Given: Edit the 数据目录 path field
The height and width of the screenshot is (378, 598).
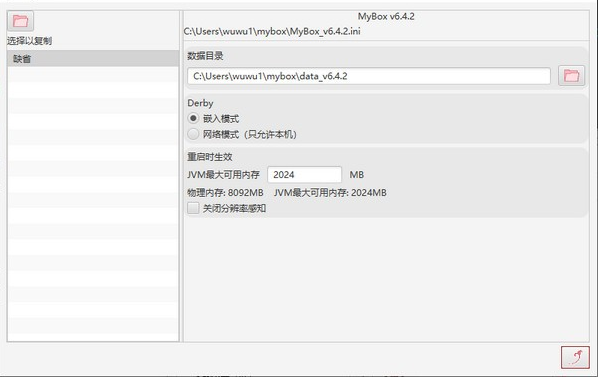Looking at the screenshot, I should [369, 76].
